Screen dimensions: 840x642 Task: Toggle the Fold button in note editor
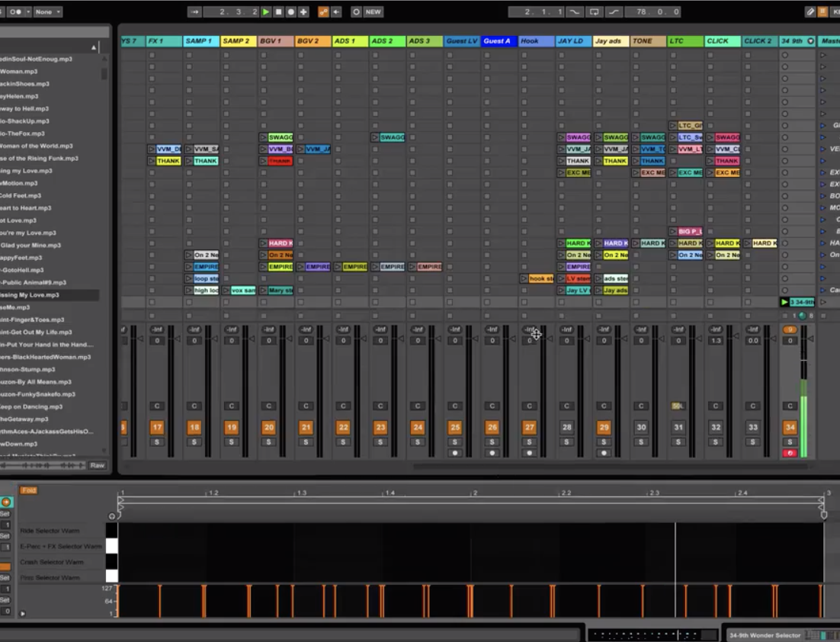[x=29, y=490]
